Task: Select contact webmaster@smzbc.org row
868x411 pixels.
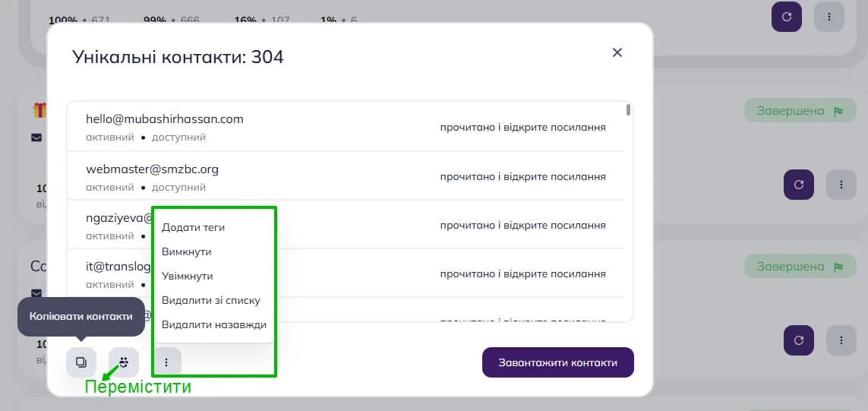Action: [x=346, y=176]
